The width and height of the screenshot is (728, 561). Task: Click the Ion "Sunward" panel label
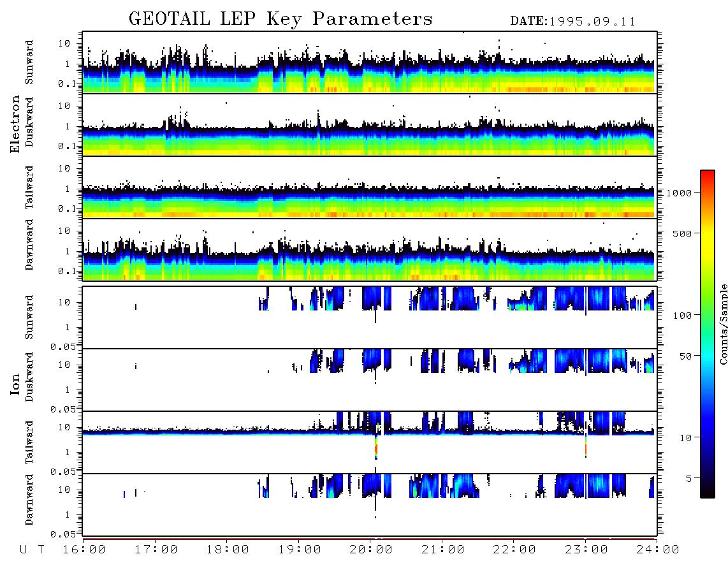click(x=29, y=317)
